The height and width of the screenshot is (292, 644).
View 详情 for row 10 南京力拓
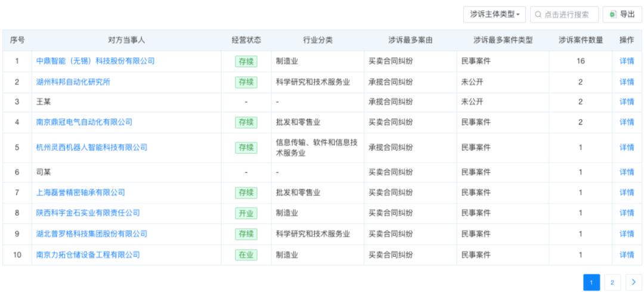627,254
